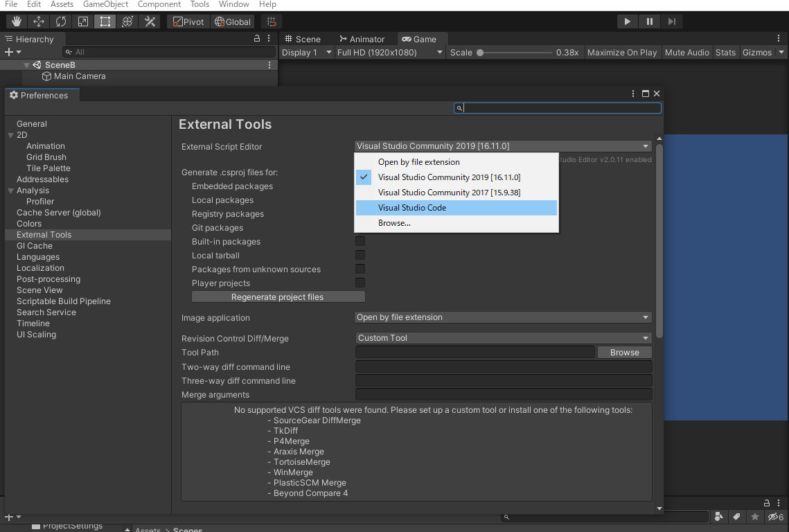Select the Rotate tool
Viewport: 789px width, 532px height.
click(60, 21)
